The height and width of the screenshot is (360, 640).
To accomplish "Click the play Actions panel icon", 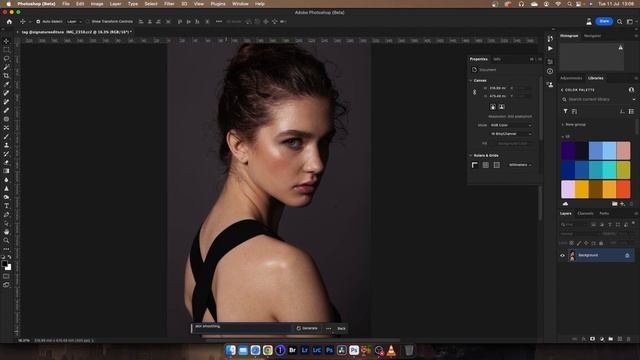I will coord(550,48).
